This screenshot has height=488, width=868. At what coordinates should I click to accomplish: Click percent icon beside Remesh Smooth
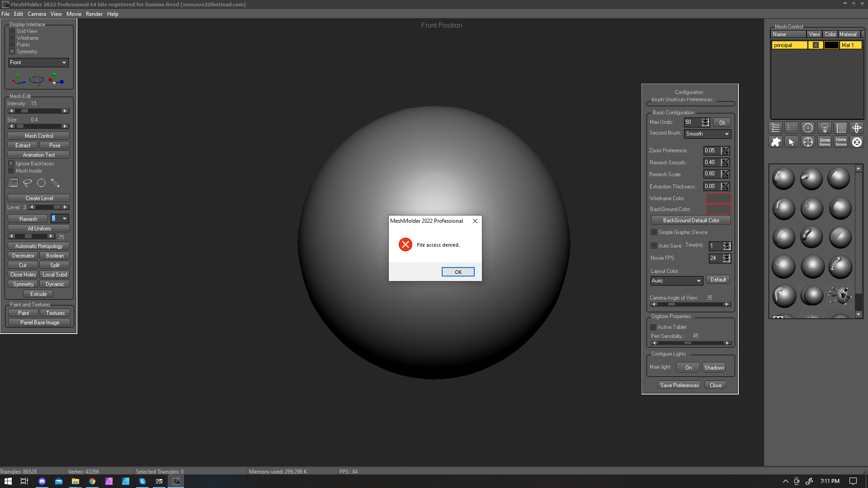[725, 162]
